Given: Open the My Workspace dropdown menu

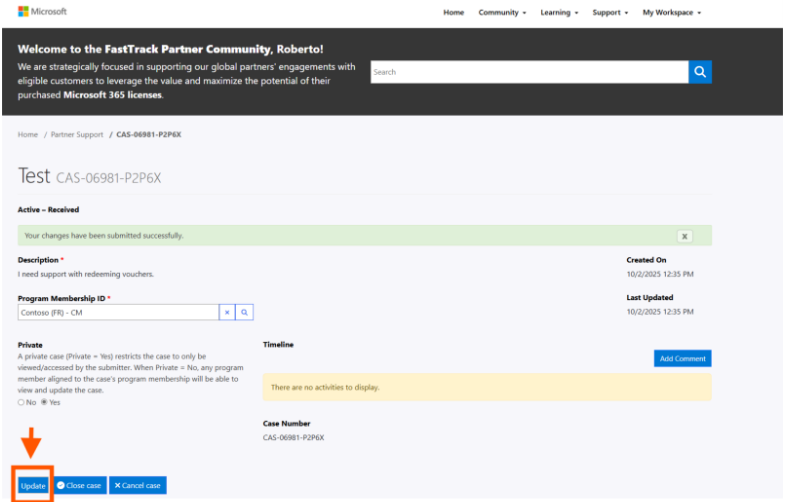Looking at the screenshot, I should (x=671, y=13).
